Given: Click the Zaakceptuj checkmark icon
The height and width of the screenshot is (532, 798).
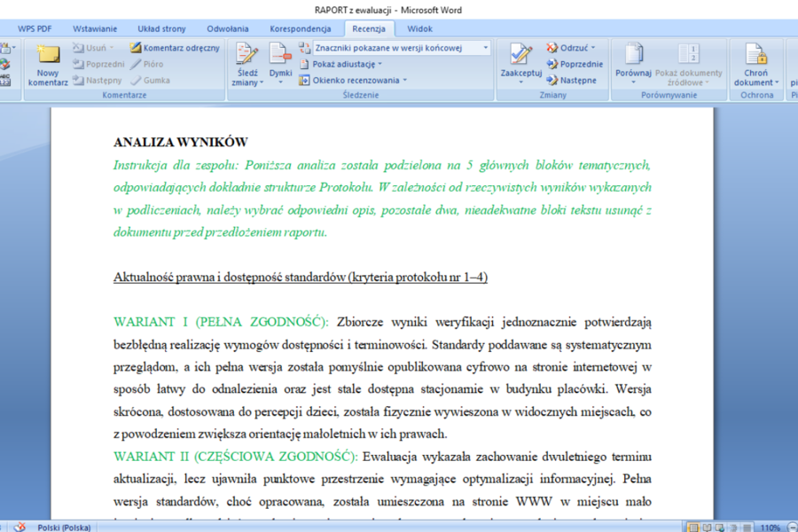Looking at the screenshot, I should [520, 54].
